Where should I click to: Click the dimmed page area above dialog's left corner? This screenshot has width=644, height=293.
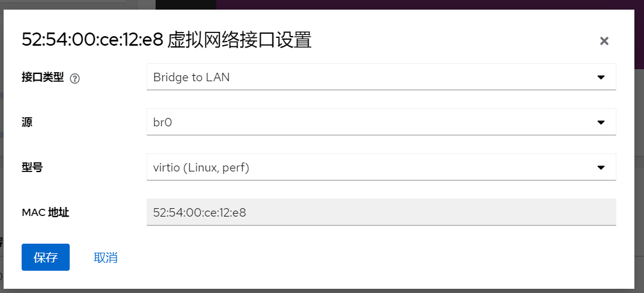[x=72, y=4]
